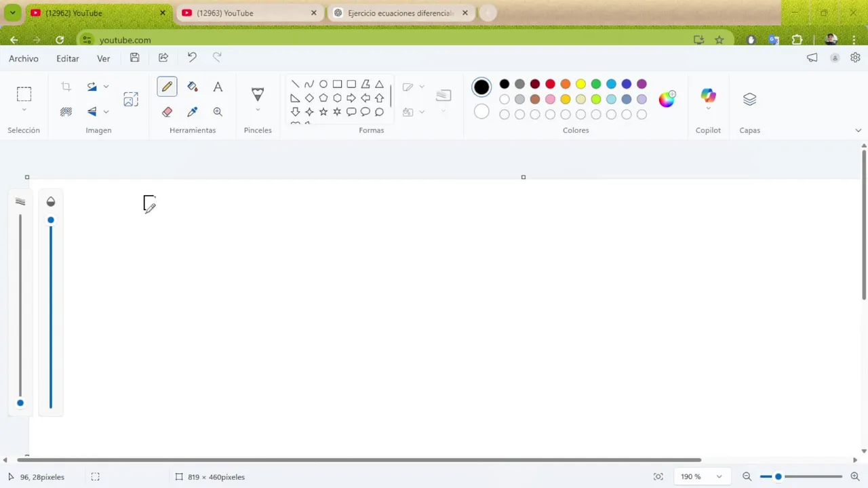Open the Archivo menu
Viewport: 868px width, 488px height.
[24, 59]
